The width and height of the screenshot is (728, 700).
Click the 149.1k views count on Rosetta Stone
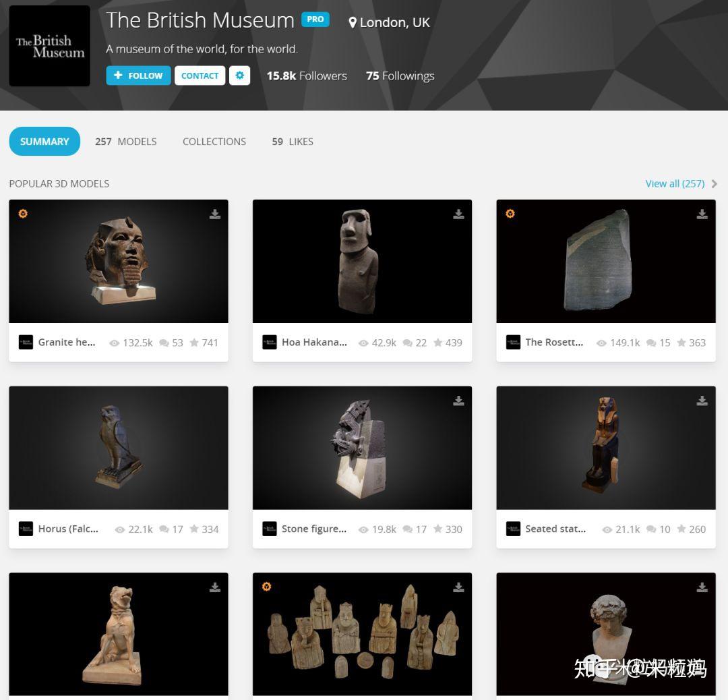point(625,343)
